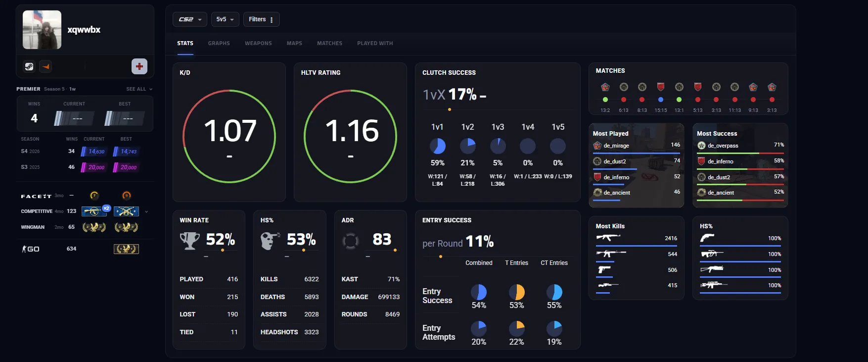
Task: Switch to the Weapons tab
Action: [x=258, y=44]
